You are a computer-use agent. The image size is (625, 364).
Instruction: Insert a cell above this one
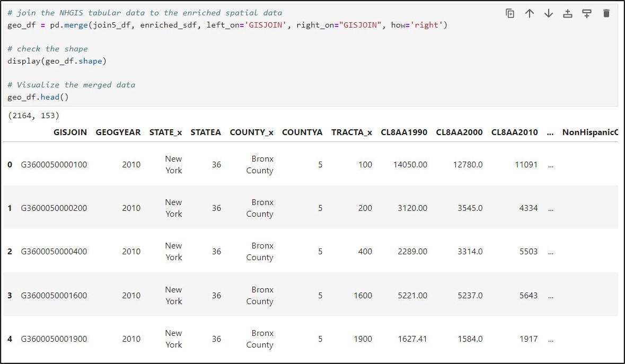[x=568, y=14]
